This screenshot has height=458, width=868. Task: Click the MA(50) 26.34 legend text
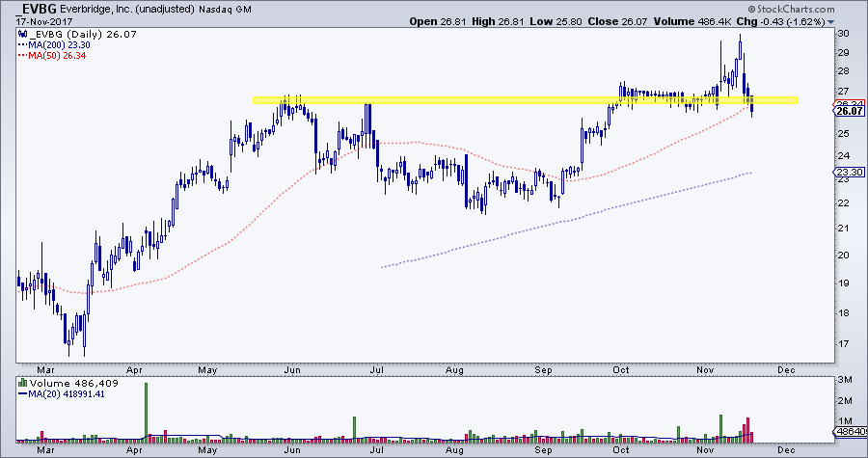click(57, 55)
